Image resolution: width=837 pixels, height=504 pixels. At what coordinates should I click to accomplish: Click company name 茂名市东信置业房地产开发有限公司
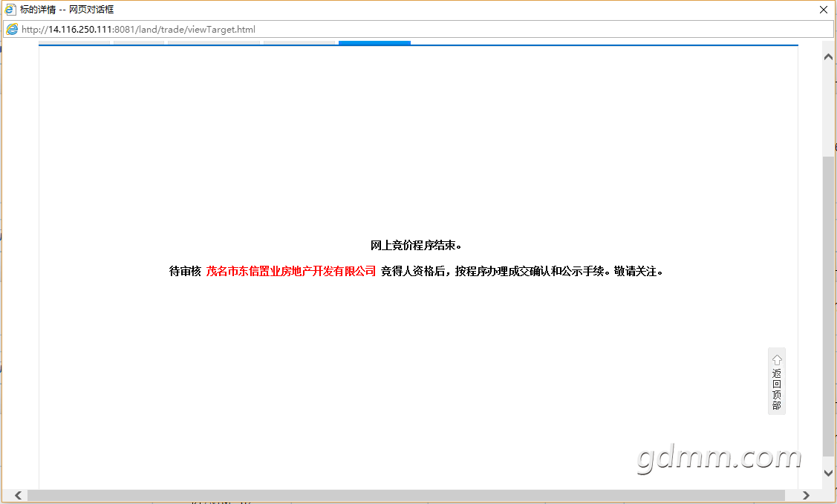(291, 271)
